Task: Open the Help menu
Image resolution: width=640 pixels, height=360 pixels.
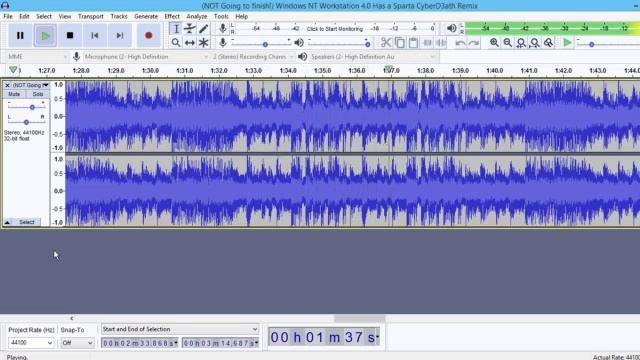Action: coord(241,16)
